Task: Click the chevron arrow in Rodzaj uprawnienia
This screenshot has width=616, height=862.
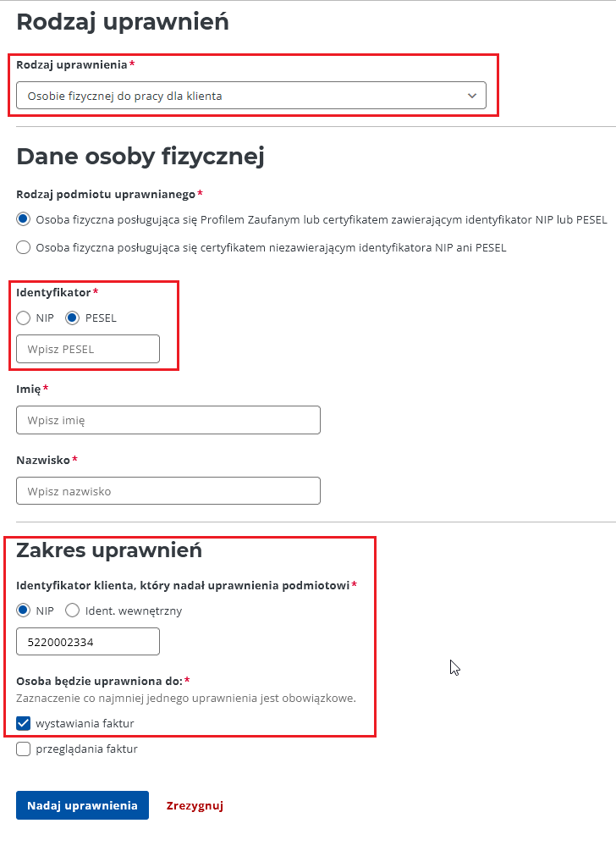Action: tap(472, 96)
